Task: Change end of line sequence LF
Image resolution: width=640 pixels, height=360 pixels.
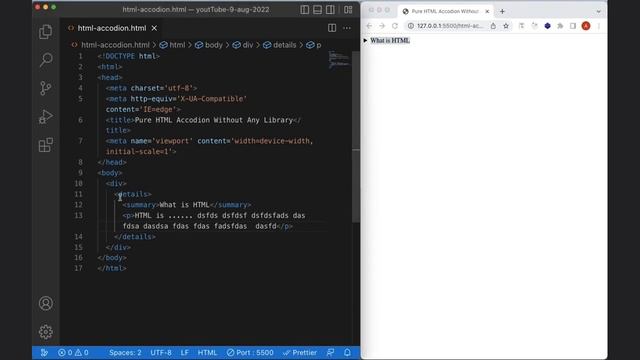Action: (x=185, y=353)
